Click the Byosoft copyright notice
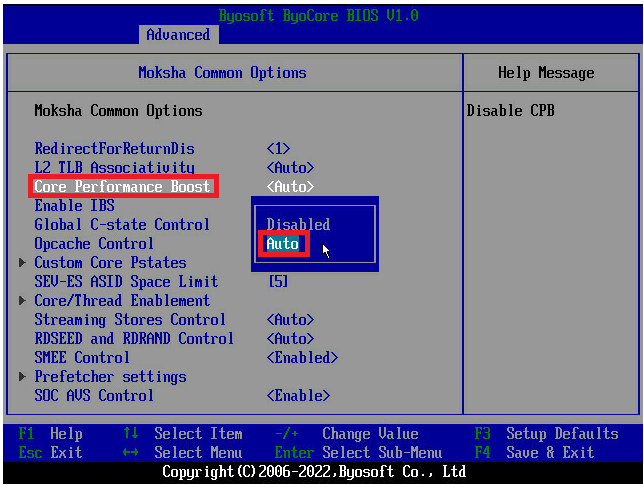This screenshot has width=644, height=487. pyautogui.click(x=314, y=471)
